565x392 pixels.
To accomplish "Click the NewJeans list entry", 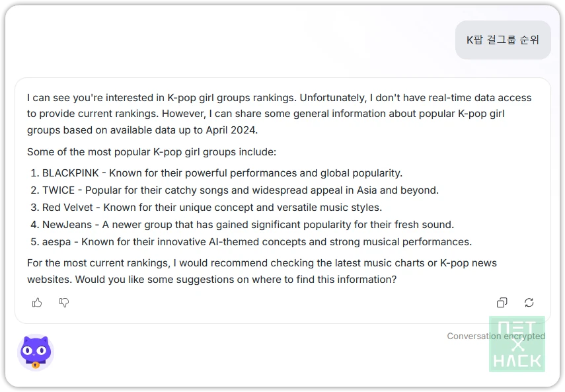I will (x=242, y=225).
